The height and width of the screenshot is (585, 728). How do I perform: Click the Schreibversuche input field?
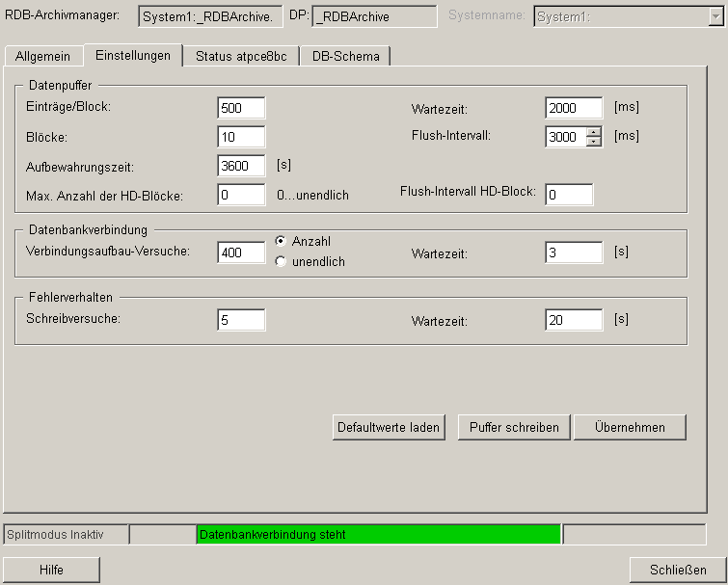(241, 320)
